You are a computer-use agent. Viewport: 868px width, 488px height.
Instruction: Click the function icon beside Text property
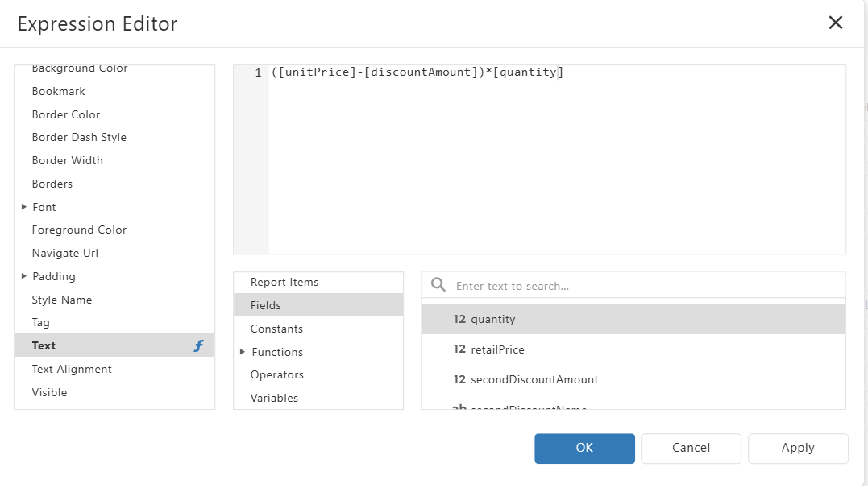pos(198,346)
